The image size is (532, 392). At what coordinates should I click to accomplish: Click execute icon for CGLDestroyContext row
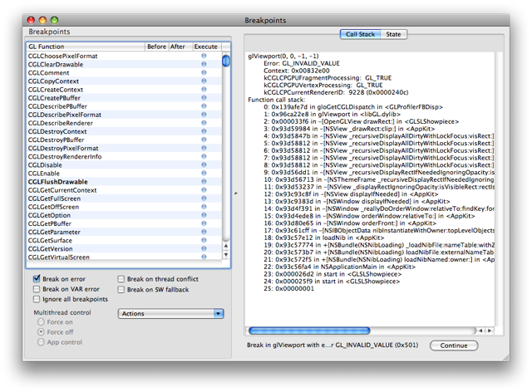pos(204,131)
